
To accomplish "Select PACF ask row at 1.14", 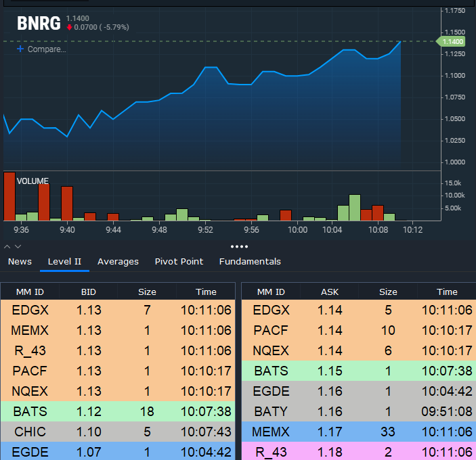I will point(359,330).
